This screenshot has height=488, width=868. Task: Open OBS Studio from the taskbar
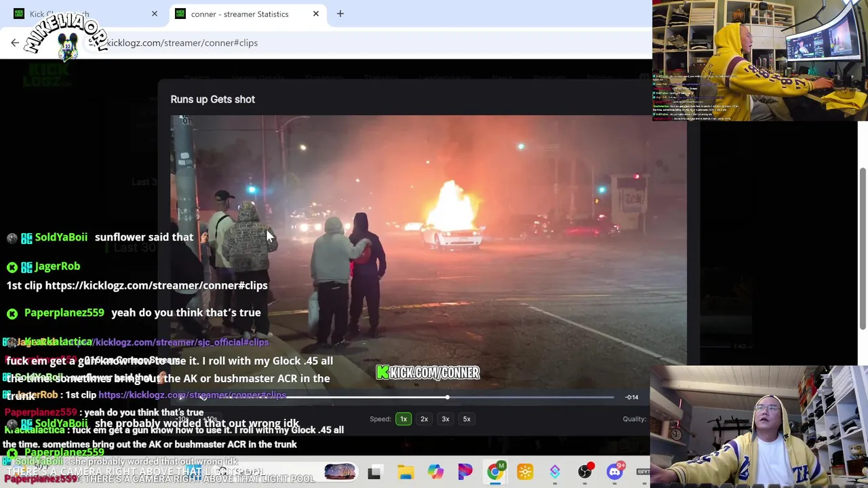coord(585,472)
